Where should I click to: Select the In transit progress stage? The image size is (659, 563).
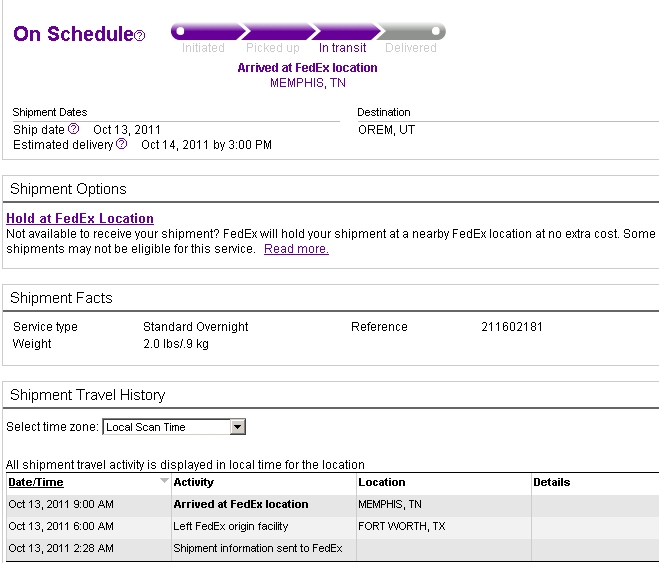pyautogui.click(x=343, y=32)
